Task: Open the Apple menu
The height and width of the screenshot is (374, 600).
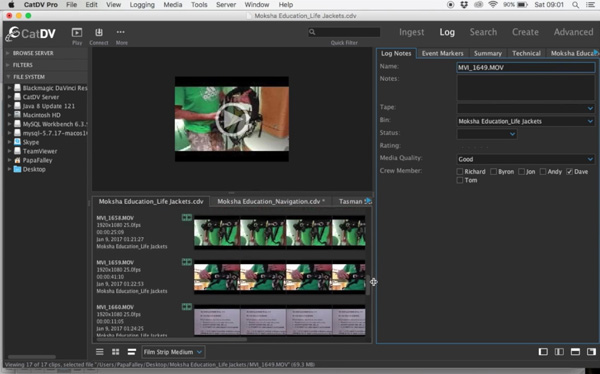Action: 11,5
